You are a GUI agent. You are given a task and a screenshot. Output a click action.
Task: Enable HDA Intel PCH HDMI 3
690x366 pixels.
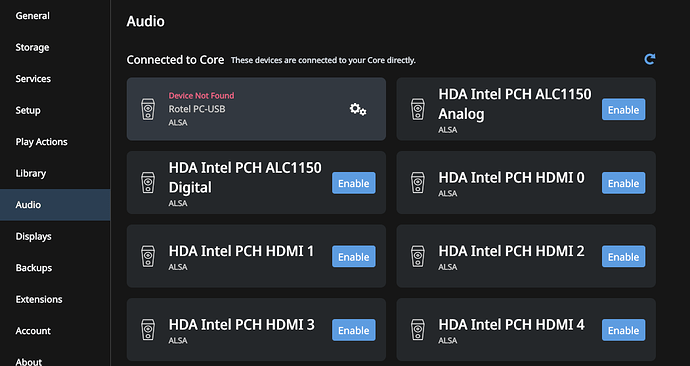click(354, 330)
